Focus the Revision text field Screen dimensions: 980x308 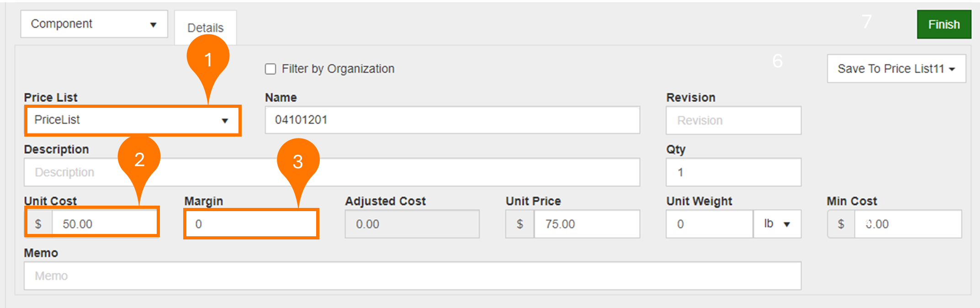(733, 121)
